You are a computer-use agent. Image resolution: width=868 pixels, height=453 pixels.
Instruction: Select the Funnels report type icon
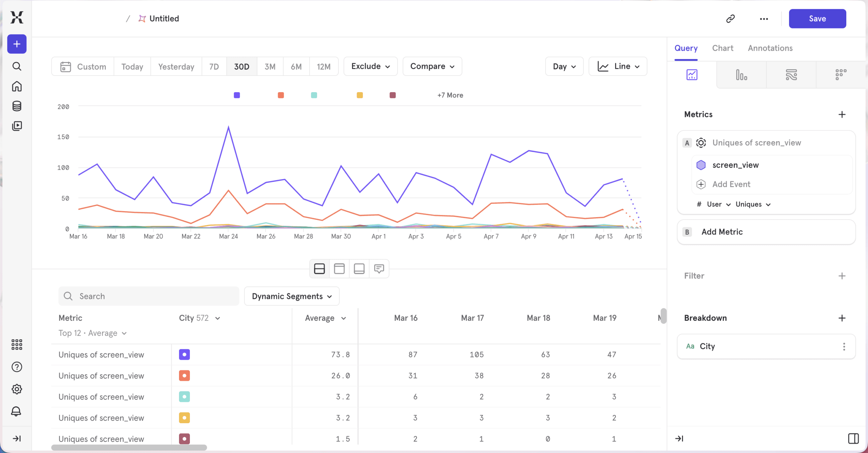coord(741,75)
